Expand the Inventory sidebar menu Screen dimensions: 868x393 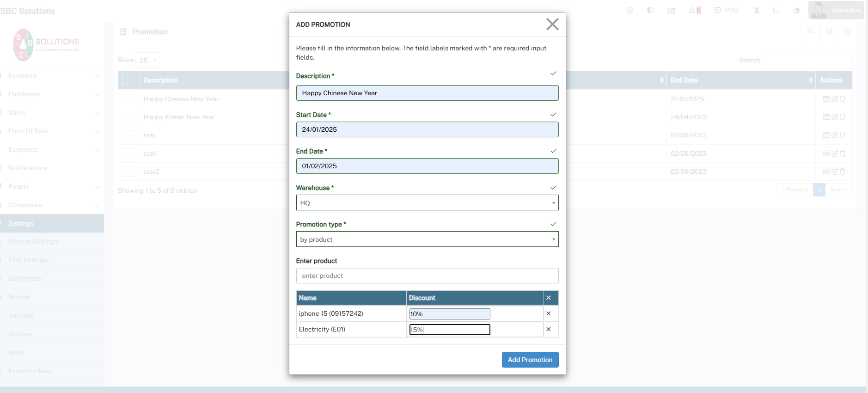51,75
